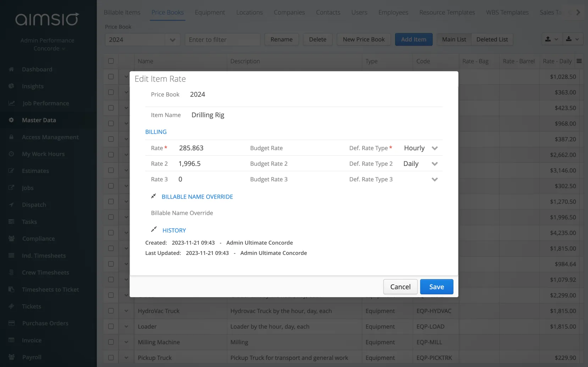Screen dimensions: 588x367
Task: Click the download icon in toolbar
Action: (x=569, y=39)
